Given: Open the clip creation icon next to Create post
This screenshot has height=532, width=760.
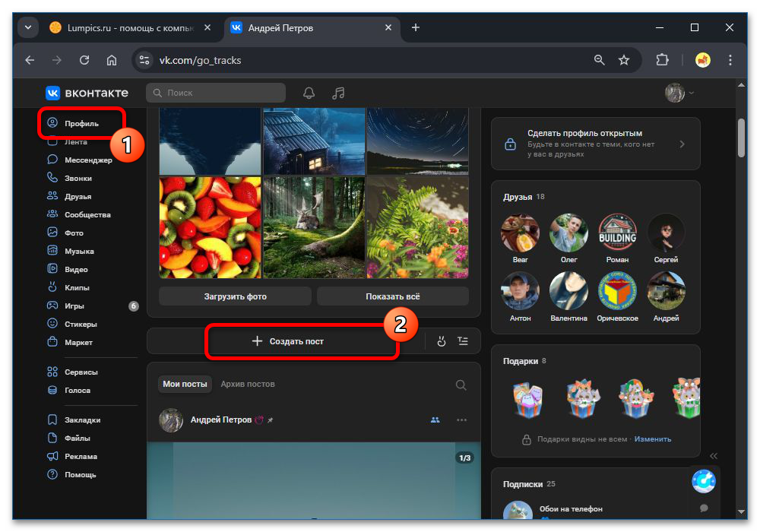Looking at the screenshot, I should click(x=441, y=341).
